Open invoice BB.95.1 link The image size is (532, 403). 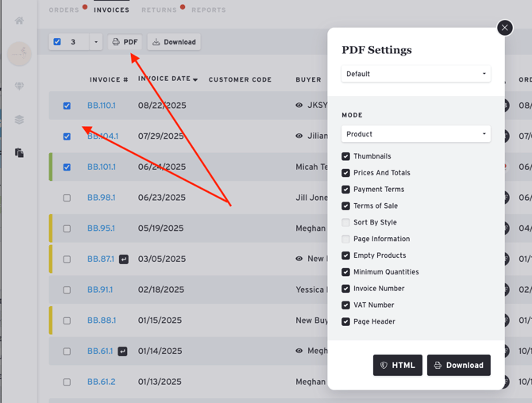(101, 228)
